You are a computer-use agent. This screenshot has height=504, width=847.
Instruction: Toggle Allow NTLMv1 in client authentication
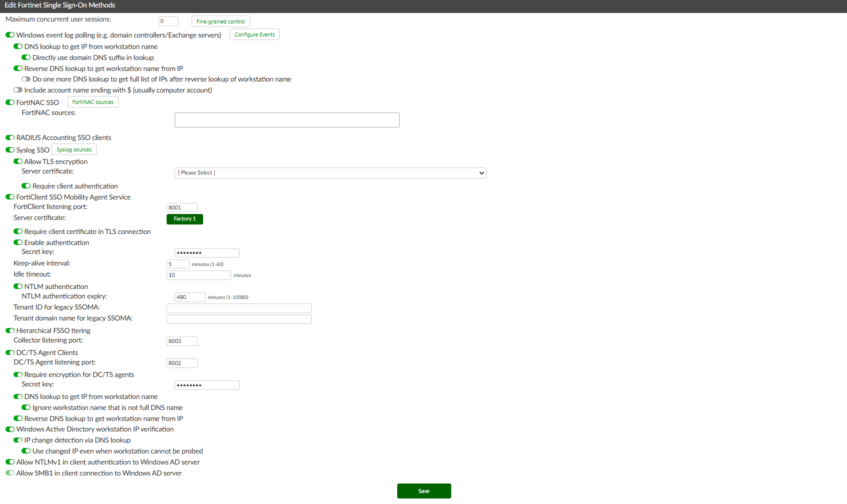tap(10, 462)
